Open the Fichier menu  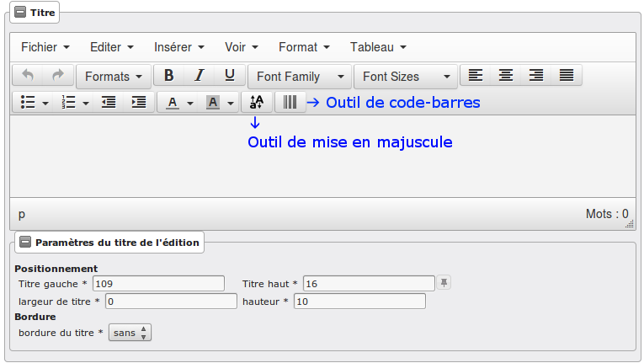[x=45, y=47]
